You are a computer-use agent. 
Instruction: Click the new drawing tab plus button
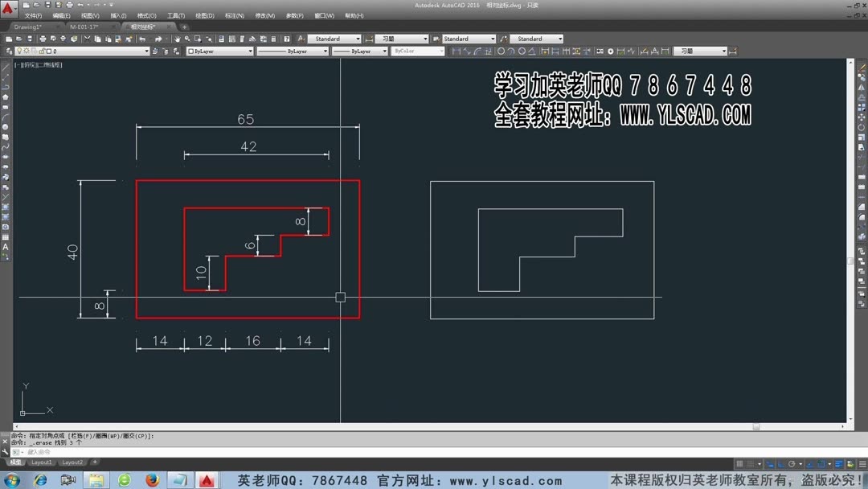tap(184, 27)
